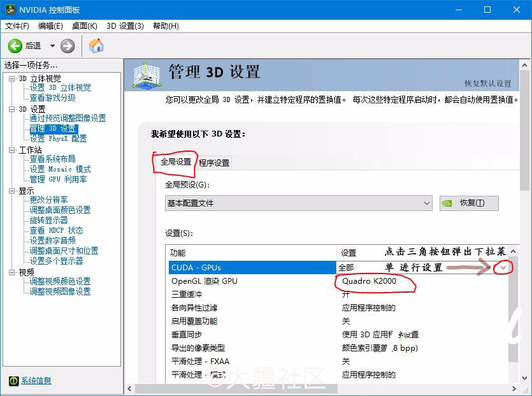Open the 帮助(H) menu
532x396 pixels.
166,26
